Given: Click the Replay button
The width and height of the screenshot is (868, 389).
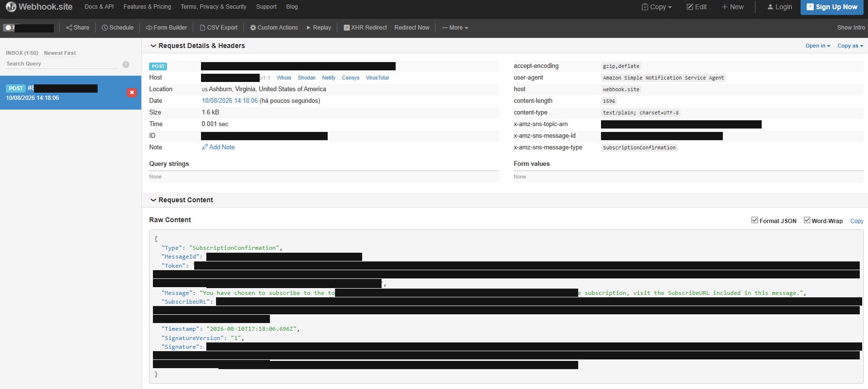Looking at the screenshot, I should [318, 28].
